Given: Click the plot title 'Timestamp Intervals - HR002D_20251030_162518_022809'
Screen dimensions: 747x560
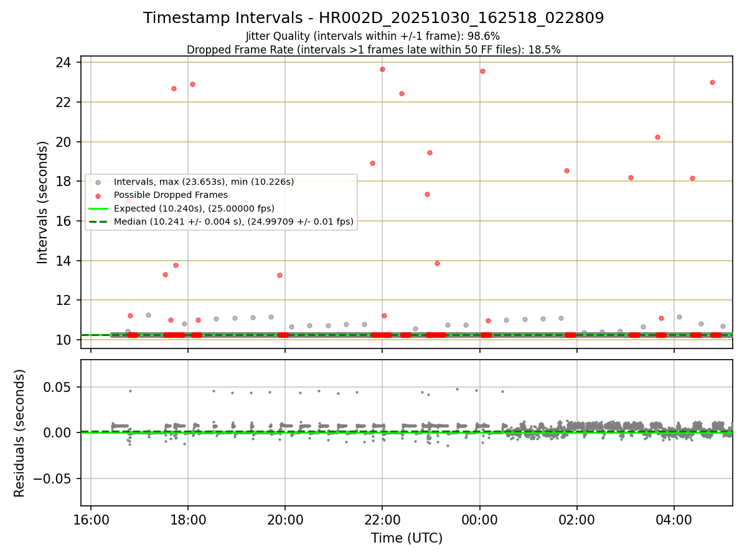Looking at the screenshot, I should 374,18.
